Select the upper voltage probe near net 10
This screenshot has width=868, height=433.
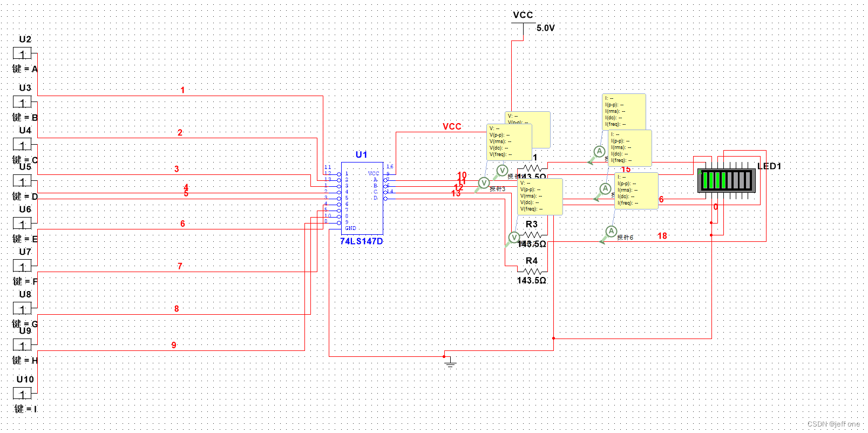pos(502,171)
